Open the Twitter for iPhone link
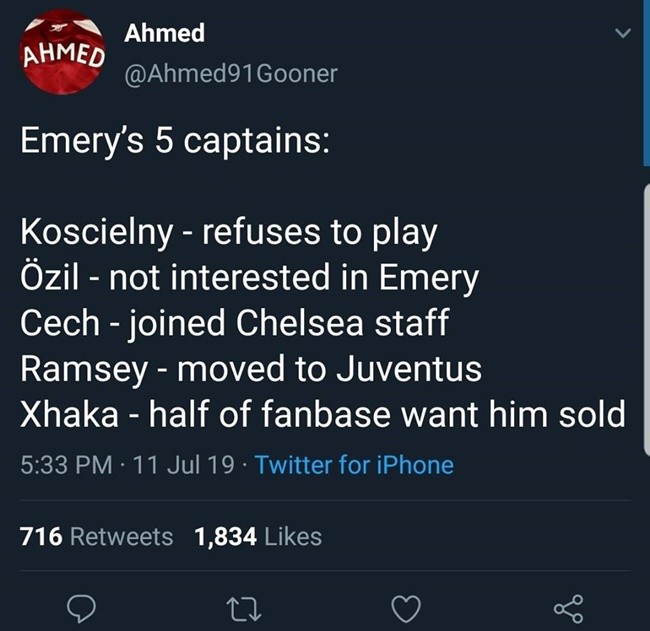The image size is (650, 631). [354, 465]
